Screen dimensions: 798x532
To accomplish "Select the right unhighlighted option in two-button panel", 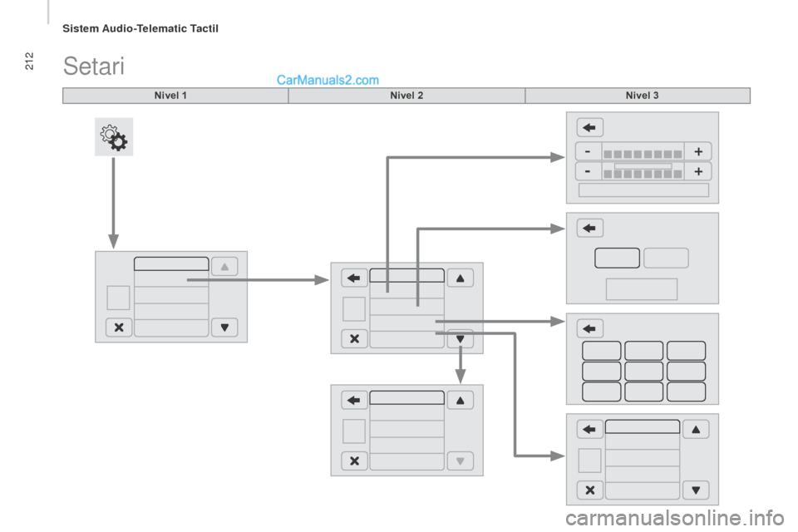I will point(666,258).
